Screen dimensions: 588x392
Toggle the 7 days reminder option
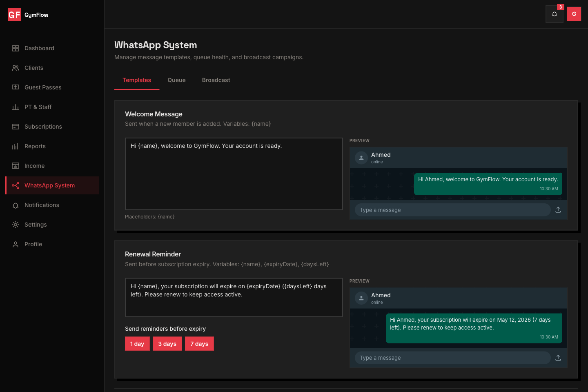click(x=199, y=344)
